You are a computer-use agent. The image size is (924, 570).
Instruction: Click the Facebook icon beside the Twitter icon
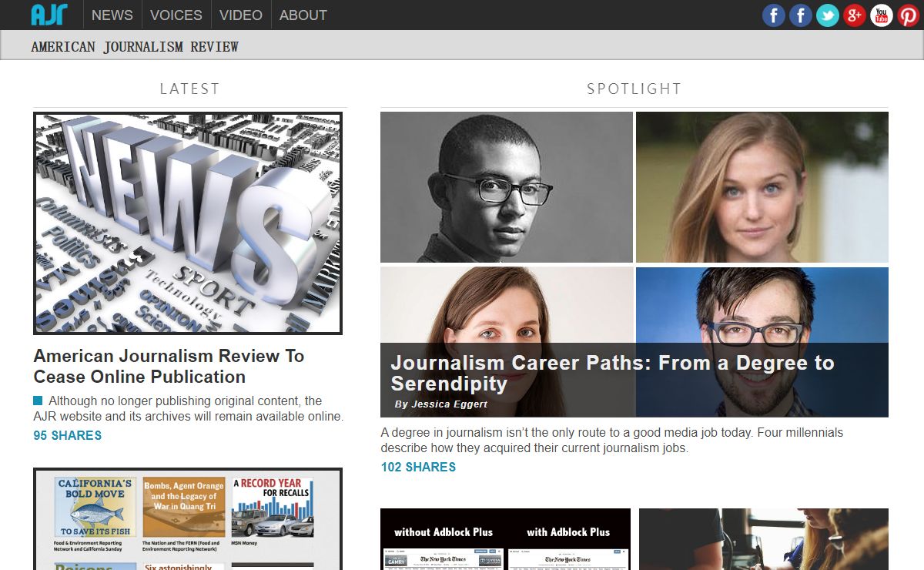(801, 15)
